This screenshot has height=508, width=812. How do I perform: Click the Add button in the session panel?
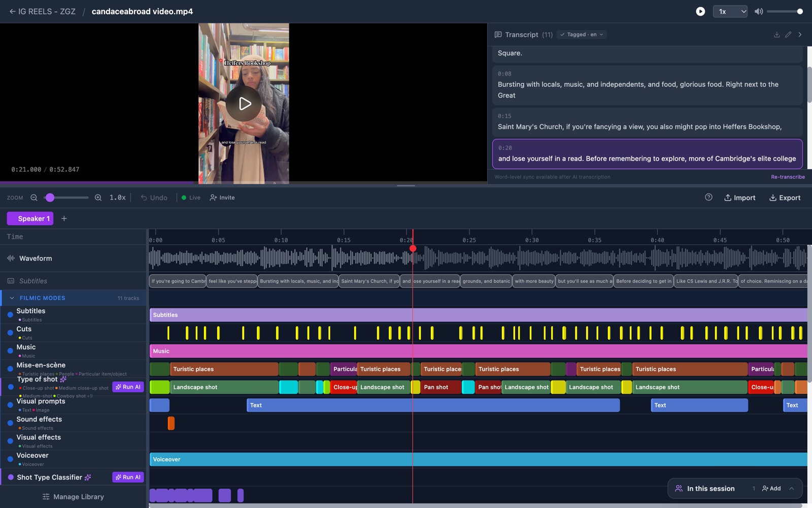771,488
